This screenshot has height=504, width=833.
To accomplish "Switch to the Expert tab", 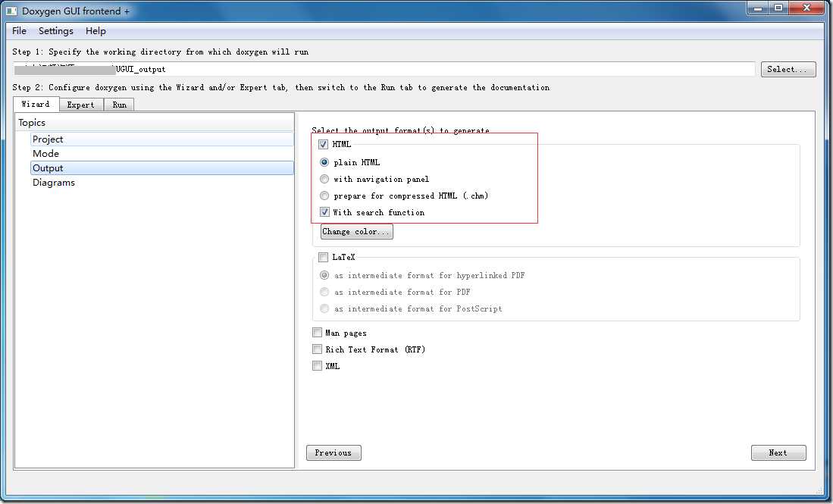I will [81, 105].
